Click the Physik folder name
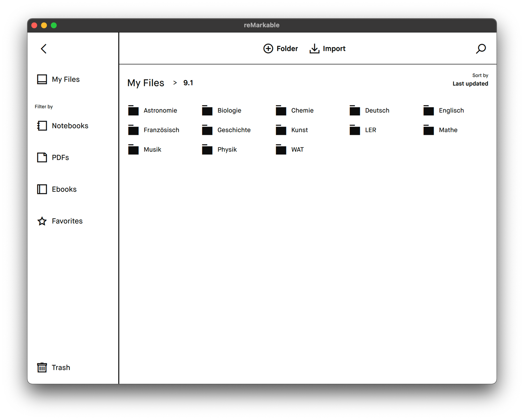Image resolution: width=524 pixels, height=420 pixels. [x=227, y=150]
